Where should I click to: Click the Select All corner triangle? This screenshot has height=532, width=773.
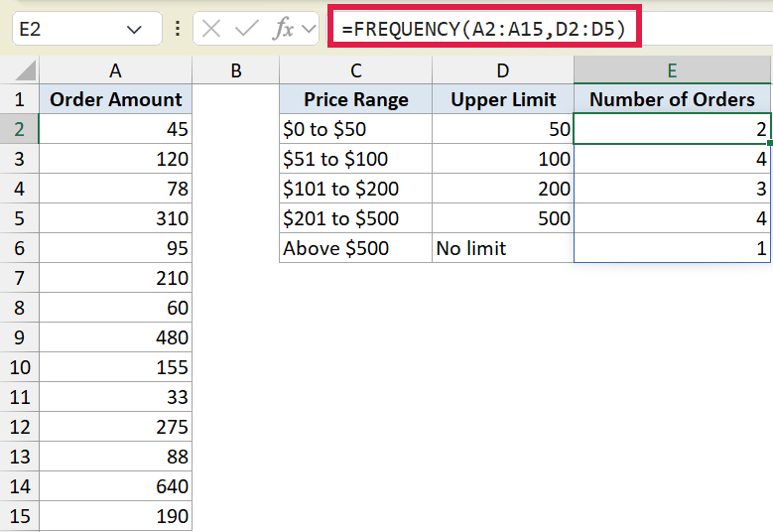click(25, 70)
